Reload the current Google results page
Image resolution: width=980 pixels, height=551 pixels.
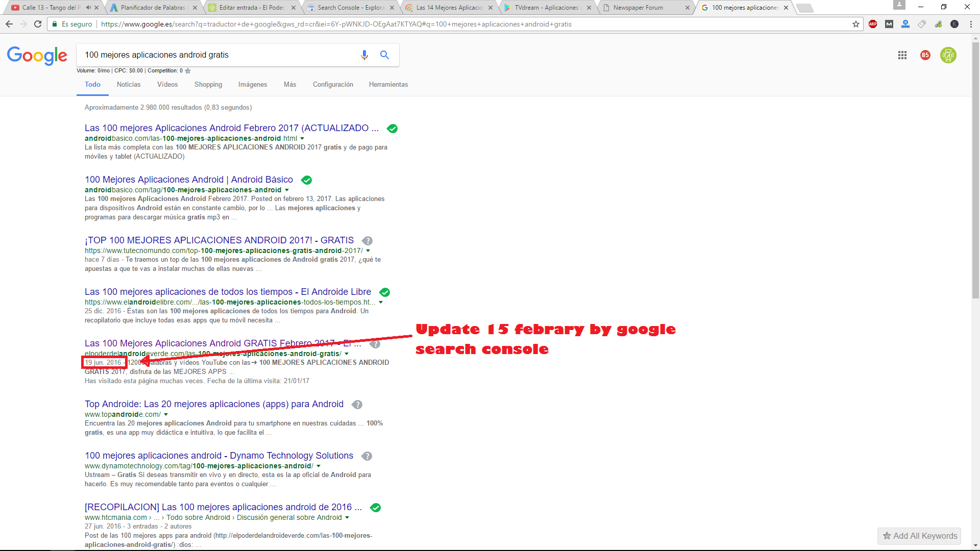tap(38, 24)
